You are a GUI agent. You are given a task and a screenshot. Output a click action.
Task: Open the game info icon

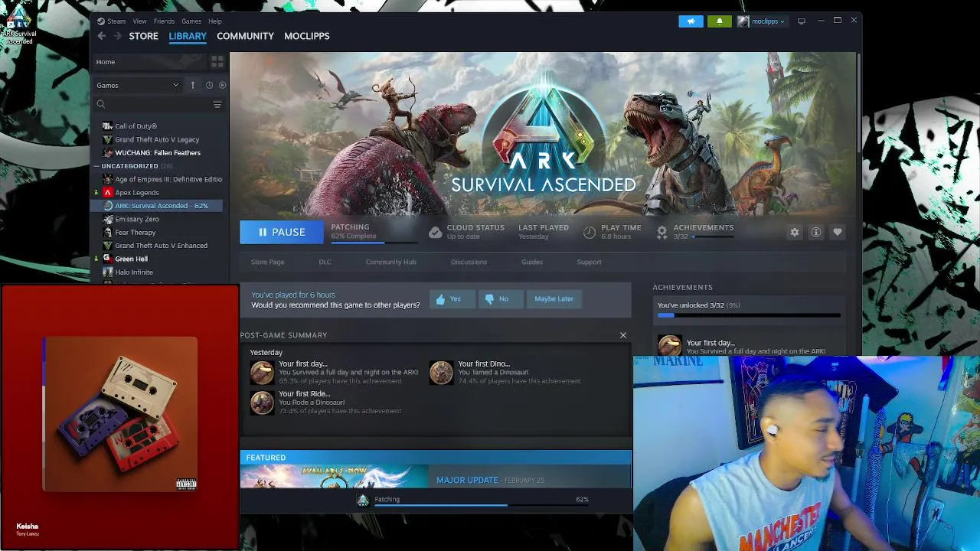pos(816,232)
